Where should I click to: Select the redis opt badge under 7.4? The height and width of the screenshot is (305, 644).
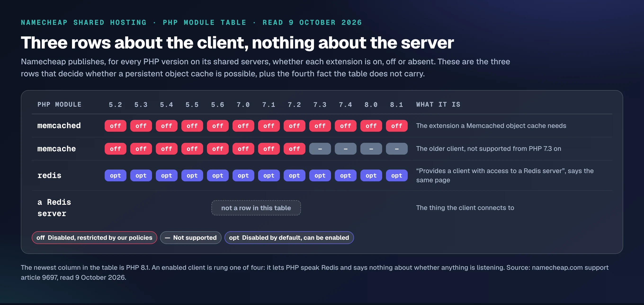pyautogui.click(x=345, y=175)
